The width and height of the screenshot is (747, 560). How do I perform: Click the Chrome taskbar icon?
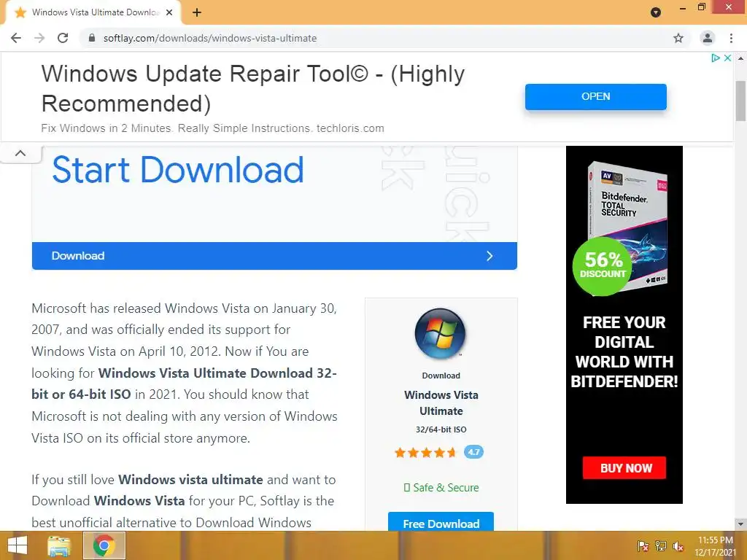[104, 545]
